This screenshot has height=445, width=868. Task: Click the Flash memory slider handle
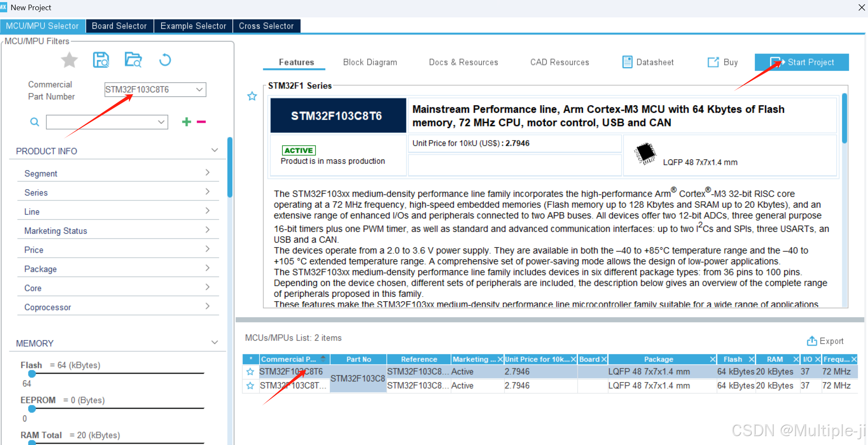pos(32,373)
